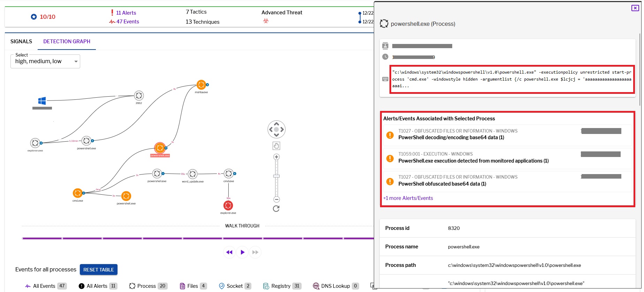This screenshot has height=292, width=644.
Task: Select the word_update.exe process node
Action: [x=192, y=174]
